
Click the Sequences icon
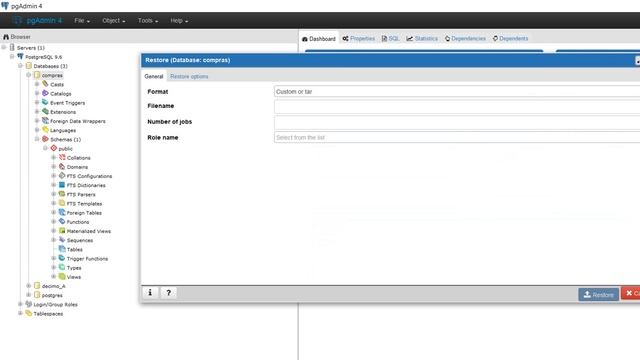click(62, 240)
